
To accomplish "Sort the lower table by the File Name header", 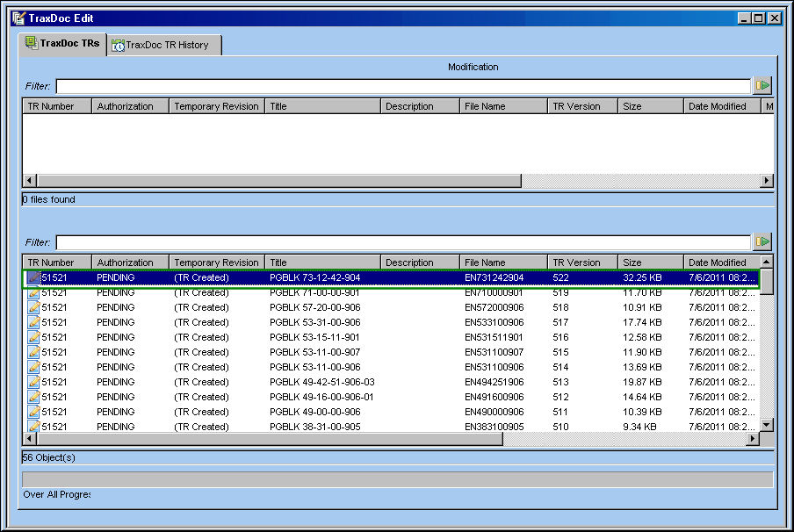I will (x=503, y=262).
